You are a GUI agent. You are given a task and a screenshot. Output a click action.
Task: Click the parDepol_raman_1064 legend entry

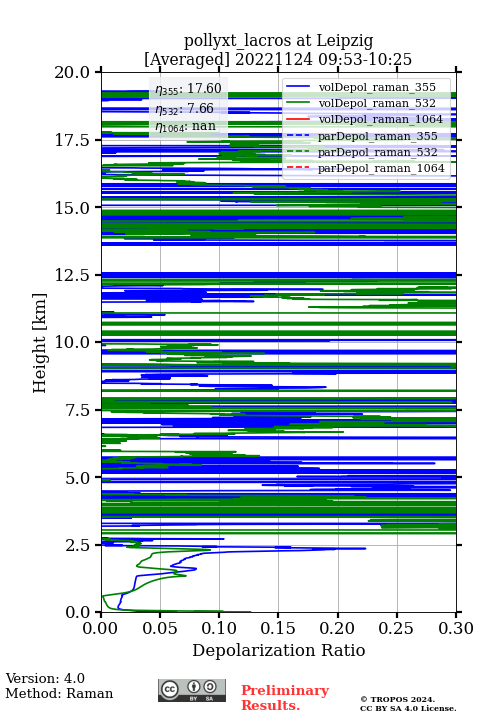365,168
